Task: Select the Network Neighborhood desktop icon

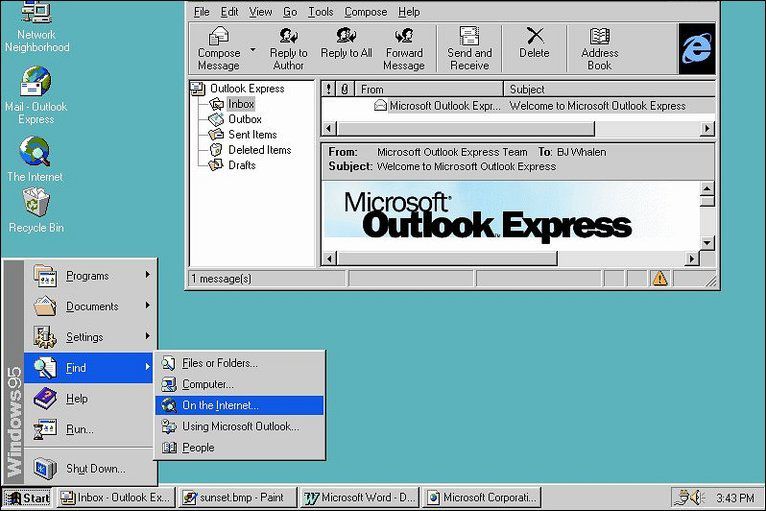Action: coord(37,26)
